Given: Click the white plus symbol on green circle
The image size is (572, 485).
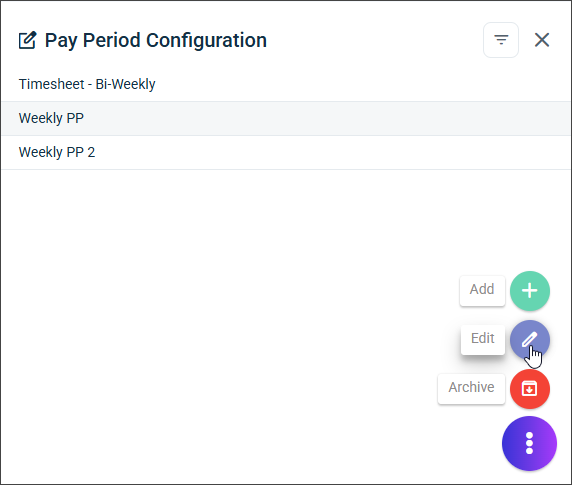Looking at the screenshot, I should [x=530, y=291].
